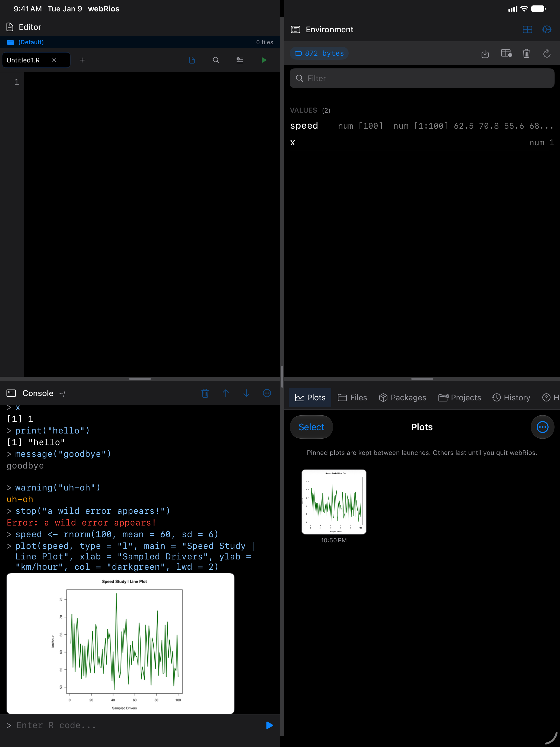Open the environment settings gear
The width and height of the screenshot is (560, 747).
(547, 29)
